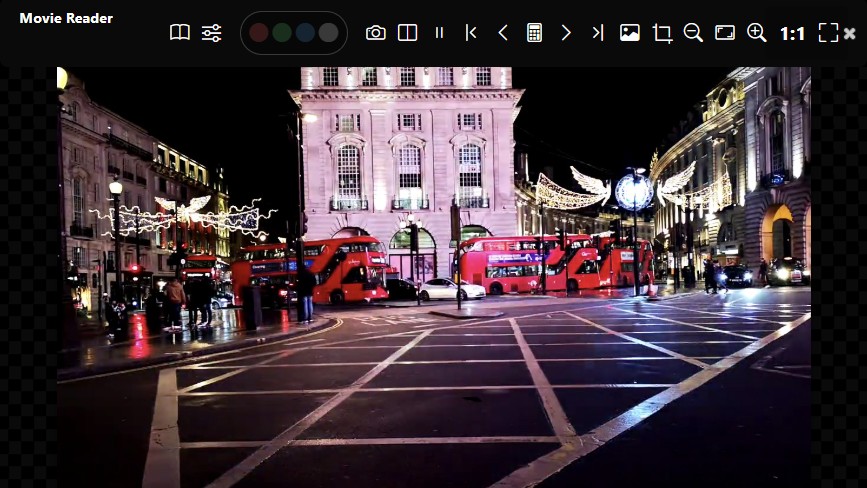Open the calculator frame selector
The width and height of the screenshot is (867, 488).
535,33
